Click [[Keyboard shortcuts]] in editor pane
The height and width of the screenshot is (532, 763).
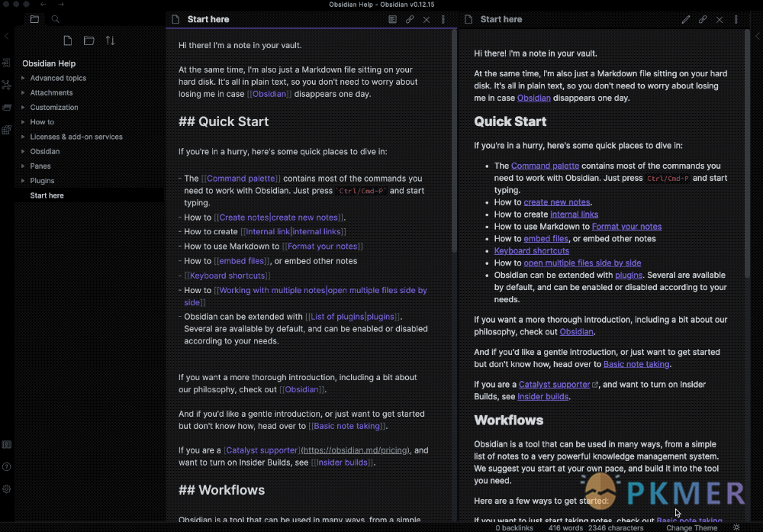pos(227,276)
